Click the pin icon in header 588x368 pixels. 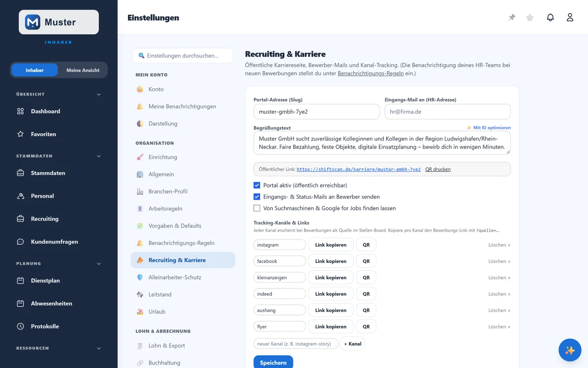coord(512,18)
